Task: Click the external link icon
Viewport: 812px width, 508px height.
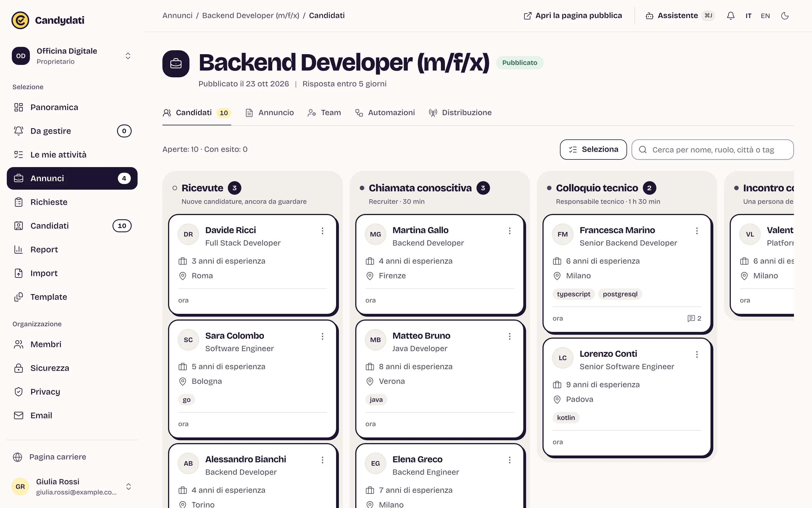Action: pos(528,16)
